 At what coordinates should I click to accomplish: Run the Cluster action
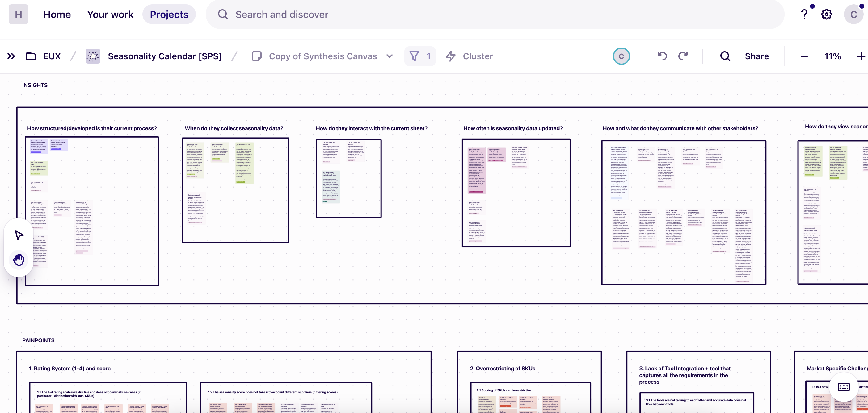pos(470,56)
